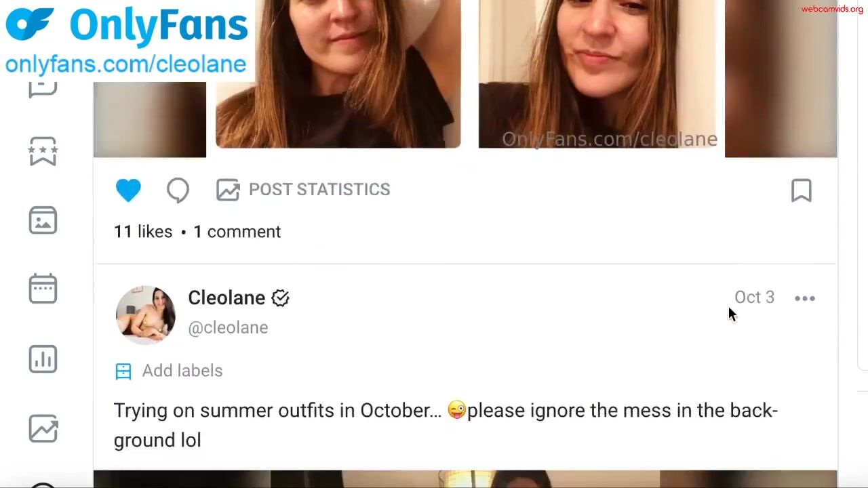
Task: Unlike the post via blue heart icon
Action: 128,190
